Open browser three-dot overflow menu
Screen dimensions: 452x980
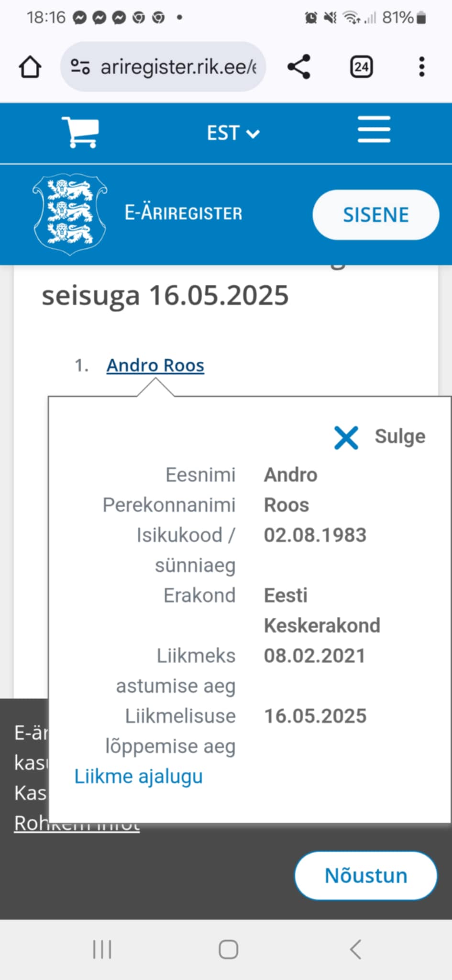[x=421, y=67]
